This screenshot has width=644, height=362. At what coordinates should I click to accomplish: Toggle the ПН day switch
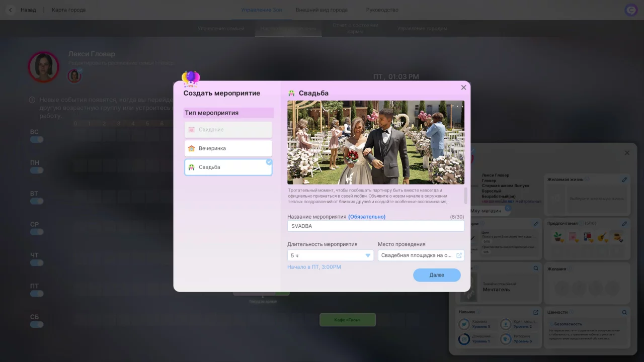[x=37, y=170]
